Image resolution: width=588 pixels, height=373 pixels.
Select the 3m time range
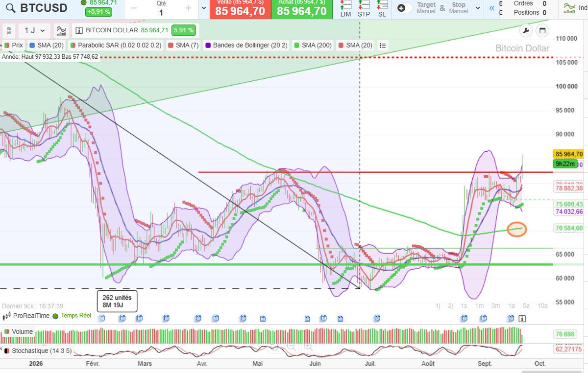(x=495, y=306)
